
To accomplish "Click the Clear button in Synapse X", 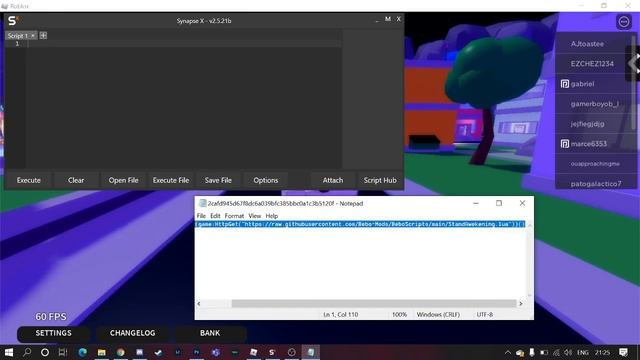I will pos(76,180).
